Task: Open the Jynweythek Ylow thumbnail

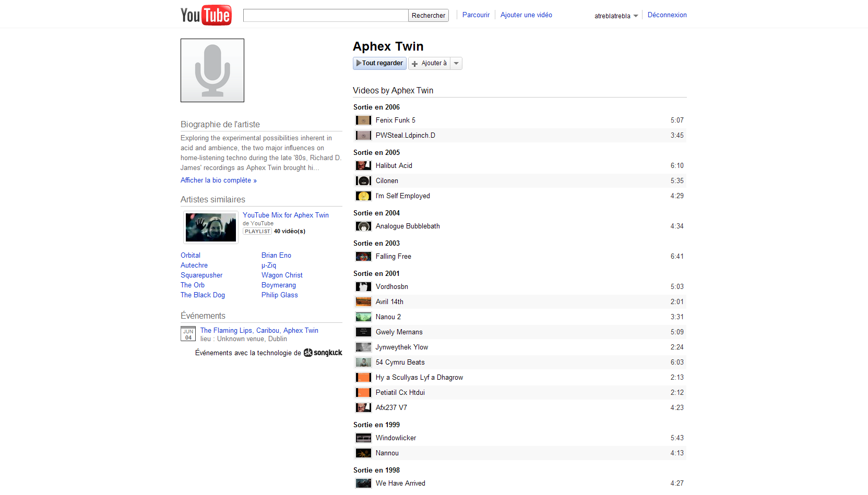Action: pos(363,347)
